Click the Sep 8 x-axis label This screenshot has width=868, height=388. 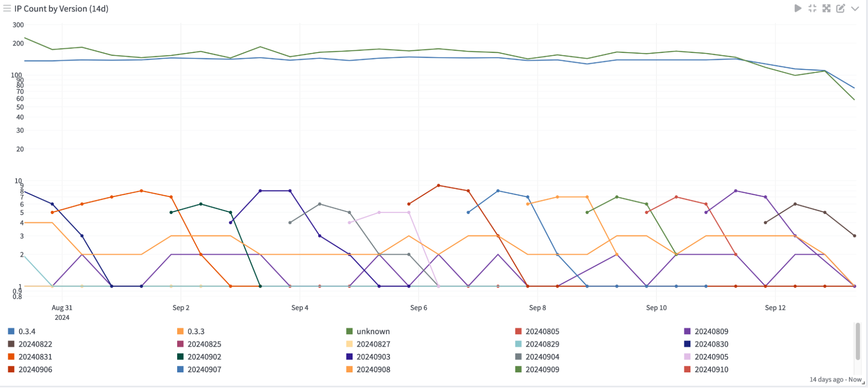click(538, 308)
